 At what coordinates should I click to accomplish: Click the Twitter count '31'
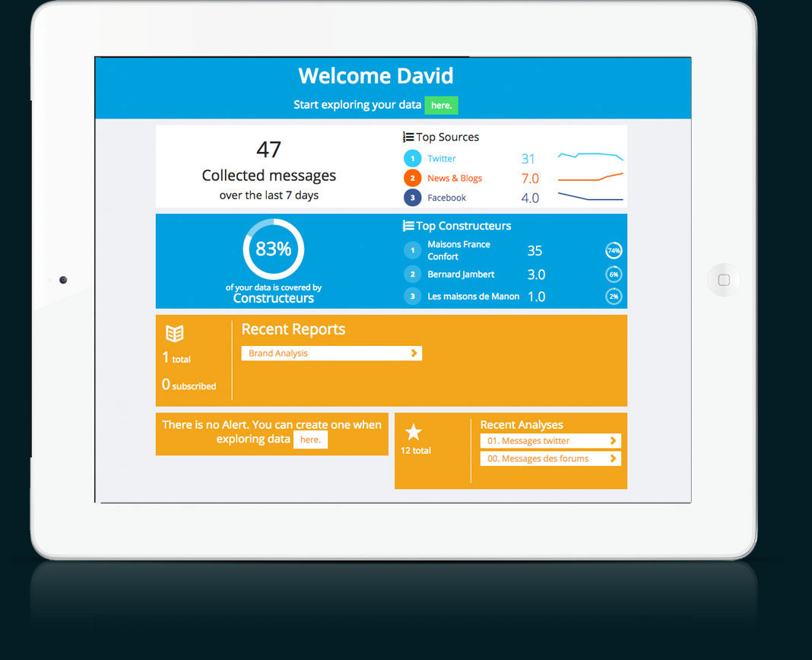528,159
